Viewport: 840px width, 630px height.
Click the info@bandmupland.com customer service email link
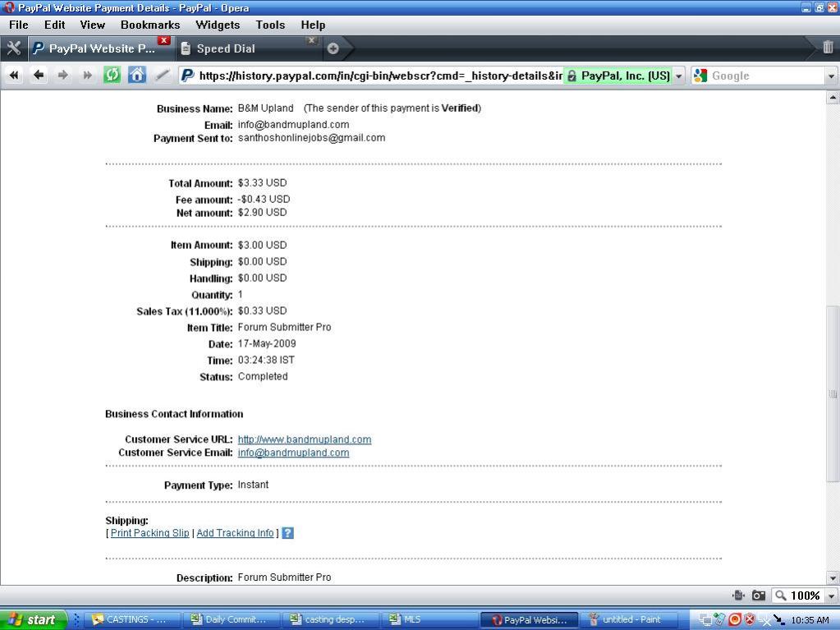(294, 453)
